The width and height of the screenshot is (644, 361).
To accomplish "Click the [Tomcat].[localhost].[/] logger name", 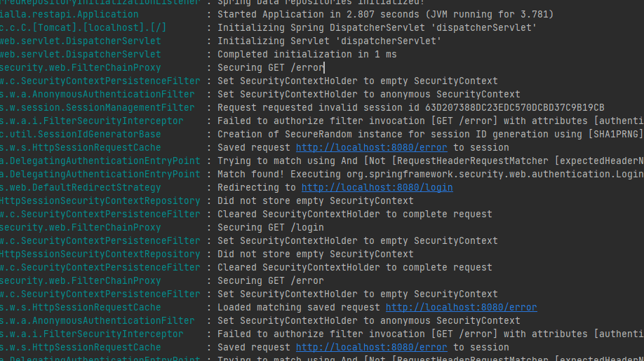I will pyautogui.click(x=83, y=27).
